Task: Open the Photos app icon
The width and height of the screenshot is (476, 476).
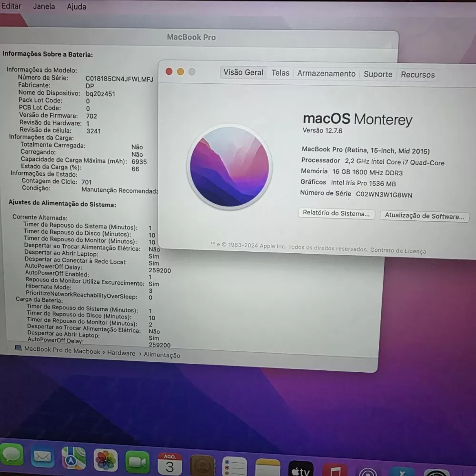Action: (x=105, y=460)
